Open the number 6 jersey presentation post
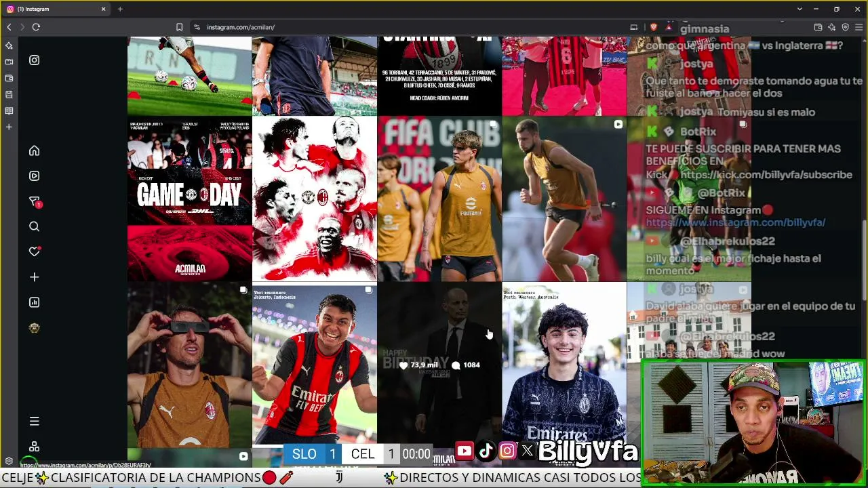 point(564,76)
